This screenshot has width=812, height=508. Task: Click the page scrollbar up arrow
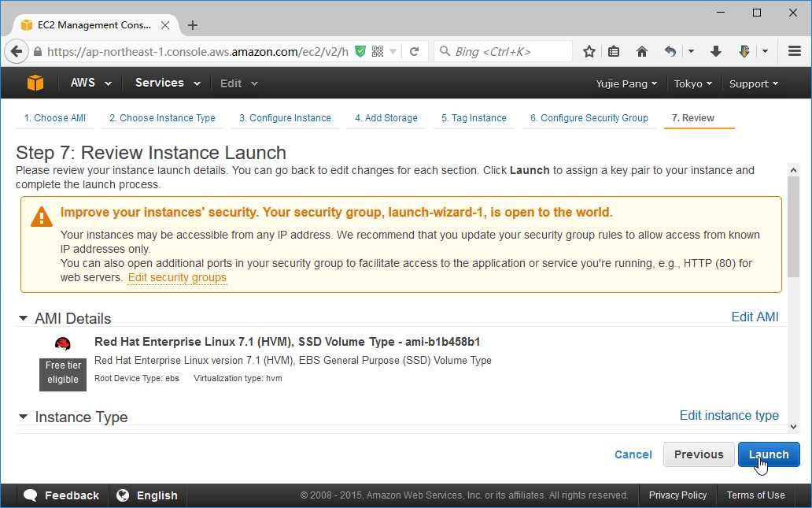tap(793, 170)
